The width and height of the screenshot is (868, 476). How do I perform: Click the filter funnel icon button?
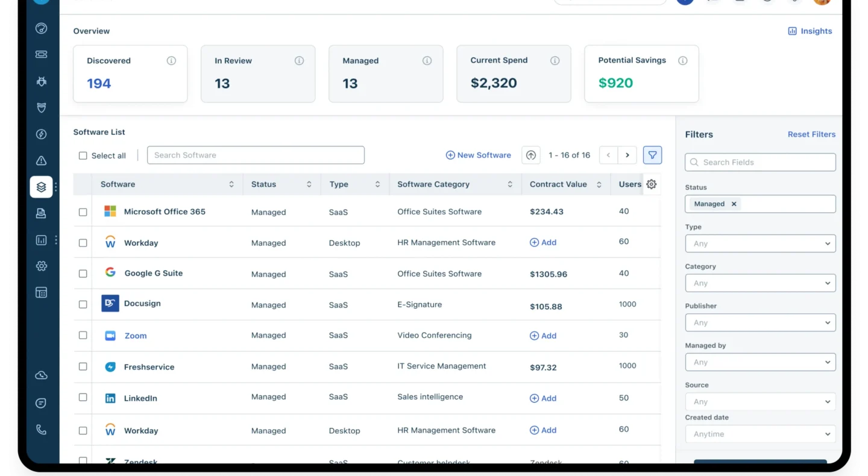pyautogui.click(x=652, y=155)
